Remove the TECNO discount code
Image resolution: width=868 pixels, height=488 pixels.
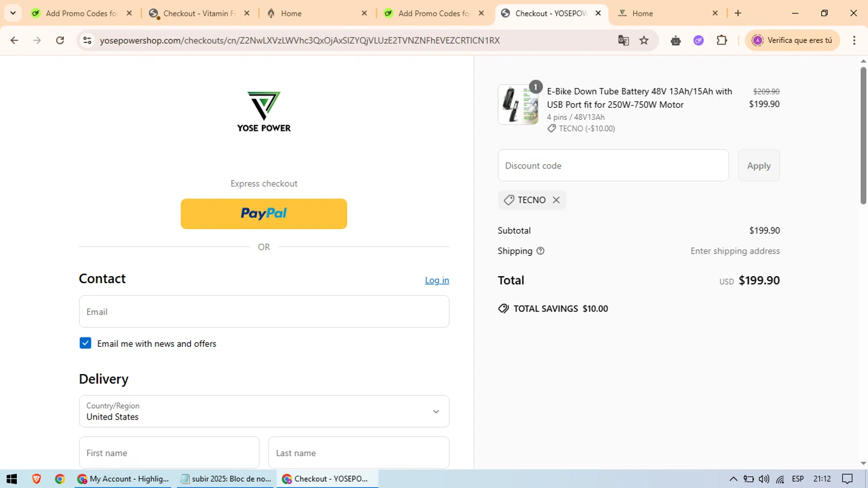click(x=556, y=200)
